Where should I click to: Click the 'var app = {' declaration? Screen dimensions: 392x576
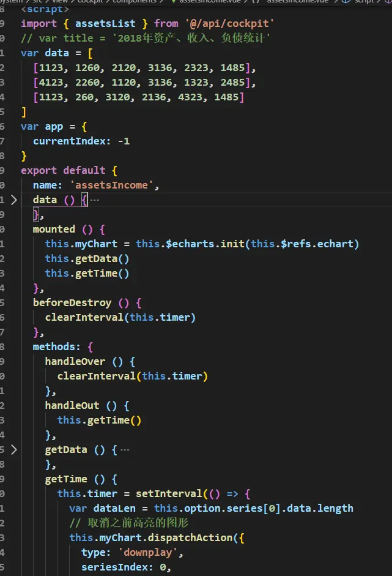[x=54, y=127]
